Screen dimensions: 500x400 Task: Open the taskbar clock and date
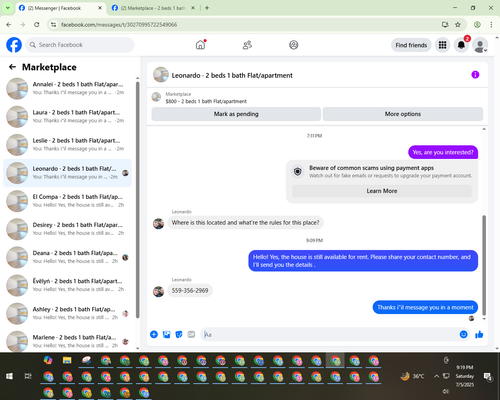point(465,376)
